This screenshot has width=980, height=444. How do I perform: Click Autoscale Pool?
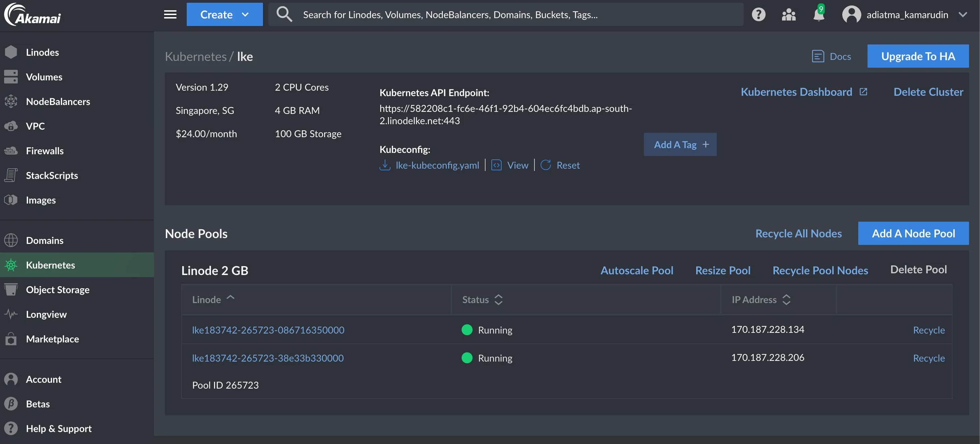(x=637, y=270)
